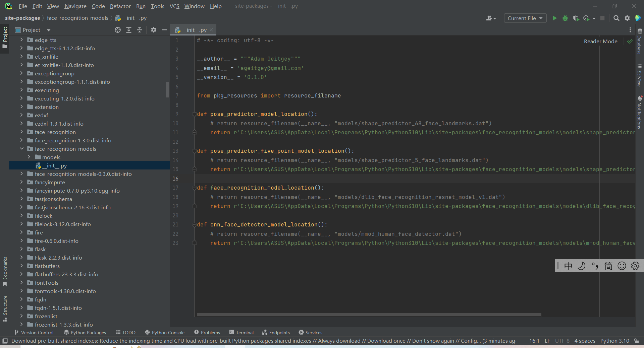Open Python Packages tool window

click(x=85, y=332)
